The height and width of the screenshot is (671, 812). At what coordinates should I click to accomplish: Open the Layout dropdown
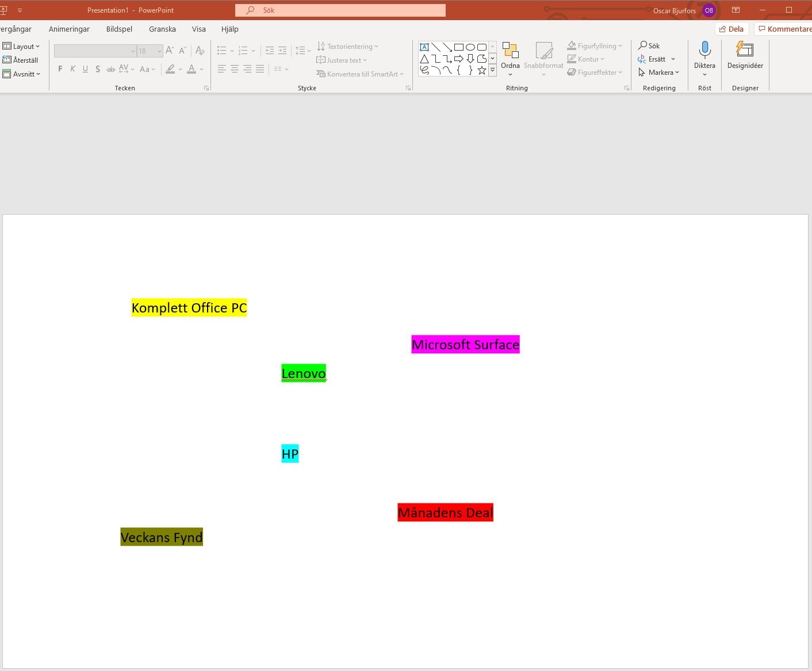tap(22, 47)
